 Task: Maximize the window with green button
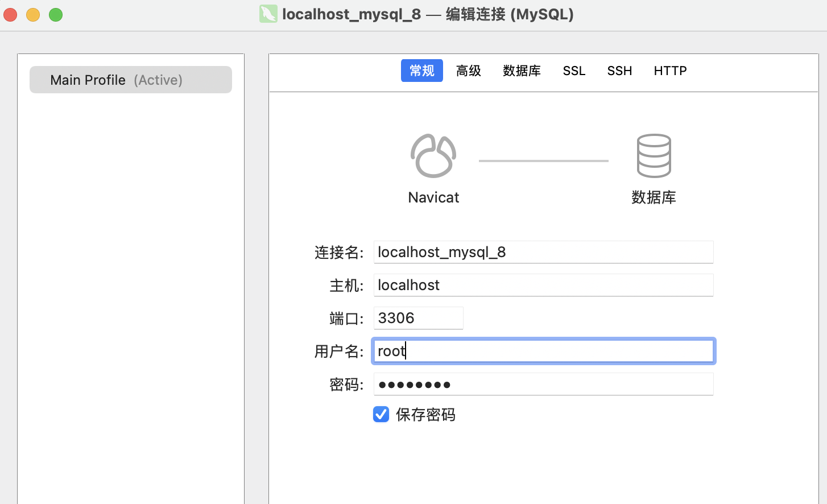tap(56, 15)
